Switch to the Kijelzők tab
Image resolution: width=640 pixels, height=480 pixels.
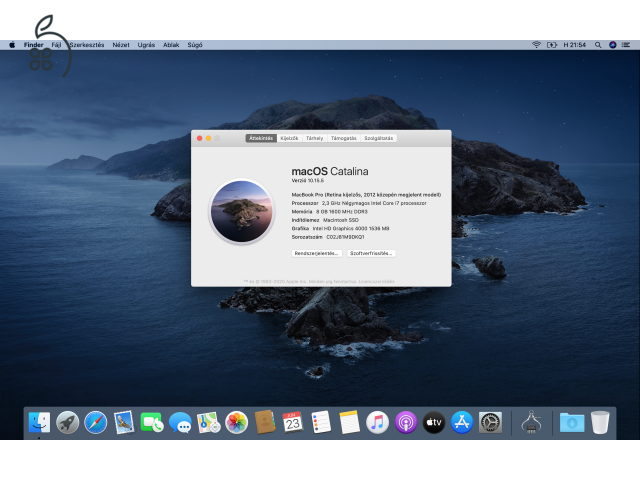click(289, 138)
